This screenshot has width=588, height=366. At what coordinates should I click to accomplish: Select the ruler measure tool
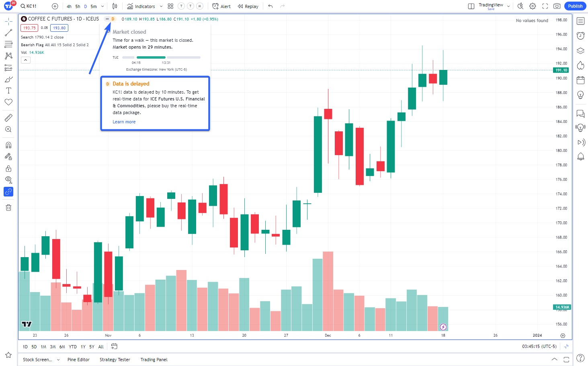(x=8, y=118)
